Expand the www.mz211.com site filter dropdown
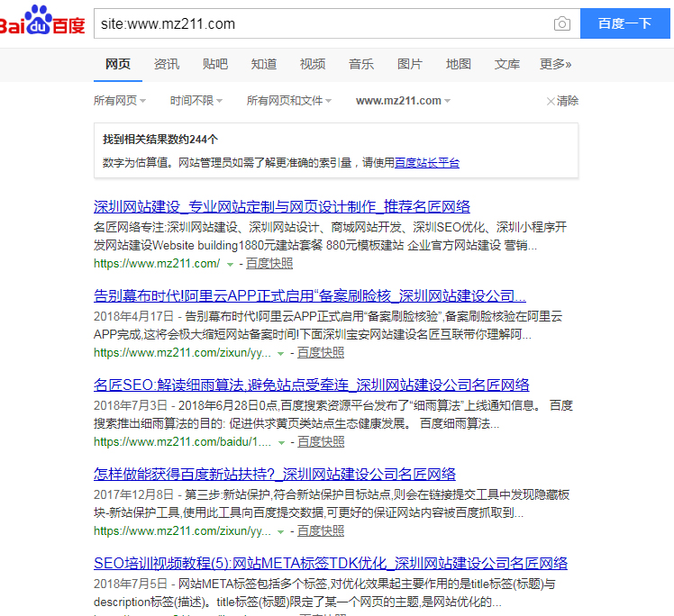 tap(403, 101)
